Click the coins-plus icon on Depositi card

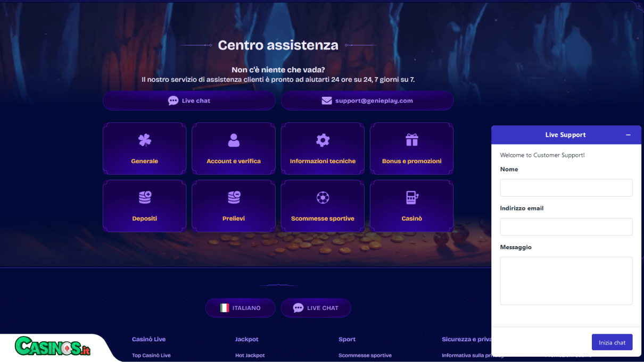(x=145, y=197)
